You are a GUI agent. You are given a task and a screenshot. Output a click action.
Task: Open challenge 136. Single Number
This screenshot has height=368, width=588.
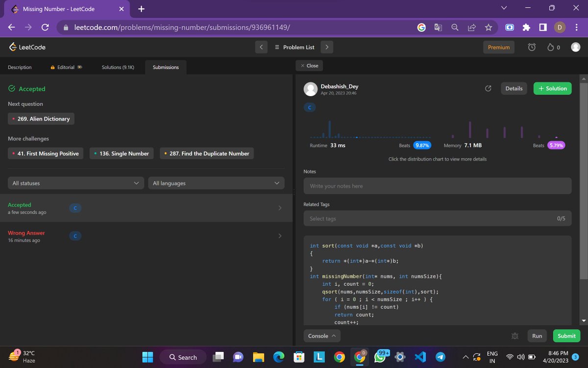[122, 154]
